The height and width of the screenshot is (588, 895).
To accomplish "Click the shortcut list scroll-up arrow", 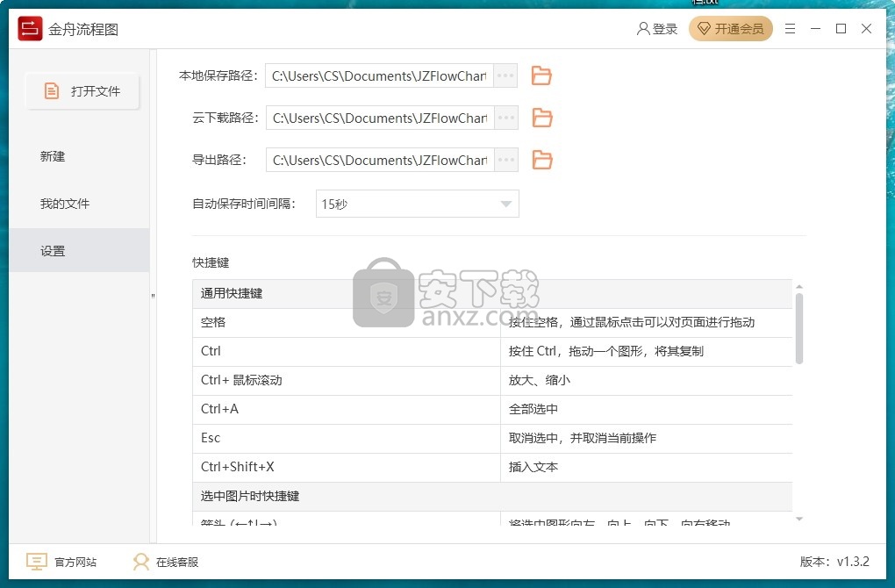I will pyautogui.click(x=799, y=287).
